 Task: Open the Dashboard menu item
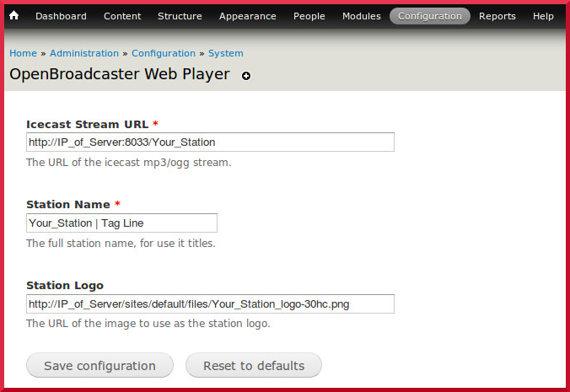click(x=61, y=16)
